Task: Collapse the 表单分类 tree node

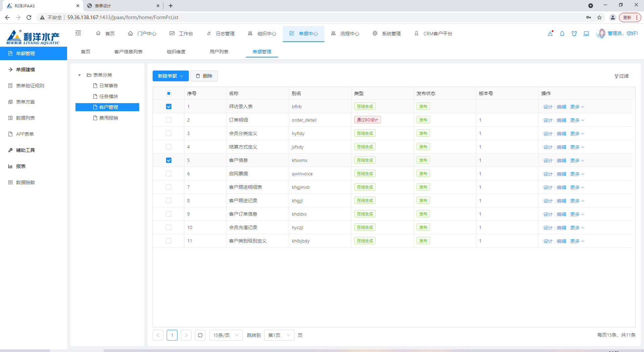Action: tap(79, 75)
